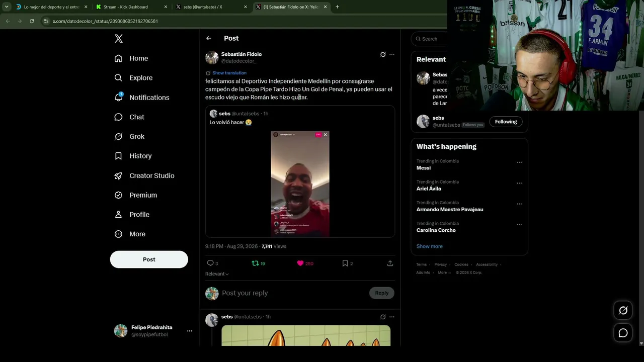Open the floating Grok button
The width and height of the screenshot is (644, 362).
coord(623,311)
